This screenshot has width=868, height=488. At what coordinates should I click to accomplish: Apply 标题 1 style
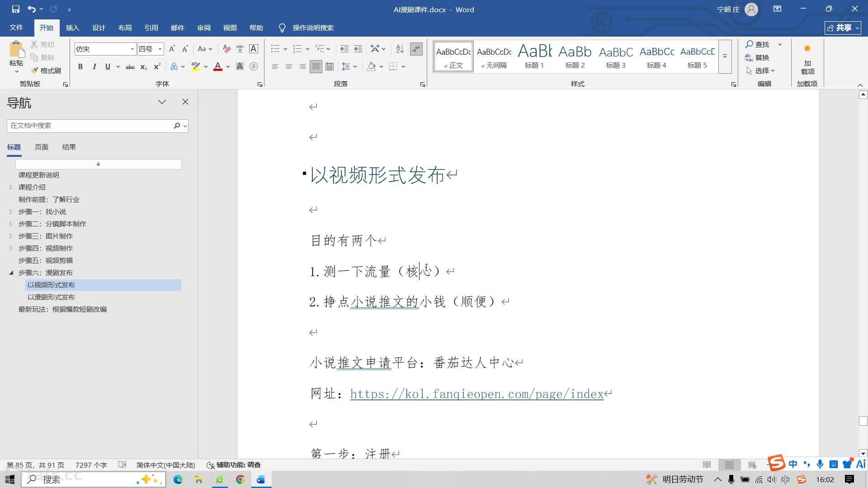534,56
